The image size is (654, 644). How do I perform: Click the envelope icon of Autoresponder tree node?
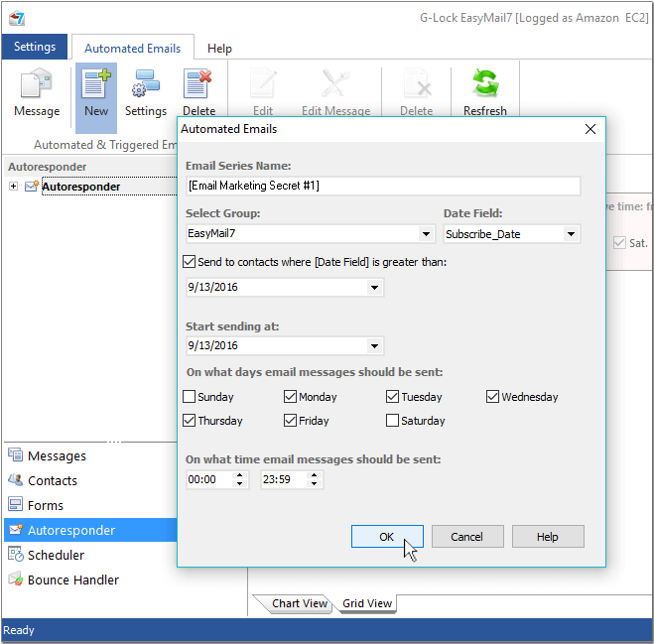point(32,186)
